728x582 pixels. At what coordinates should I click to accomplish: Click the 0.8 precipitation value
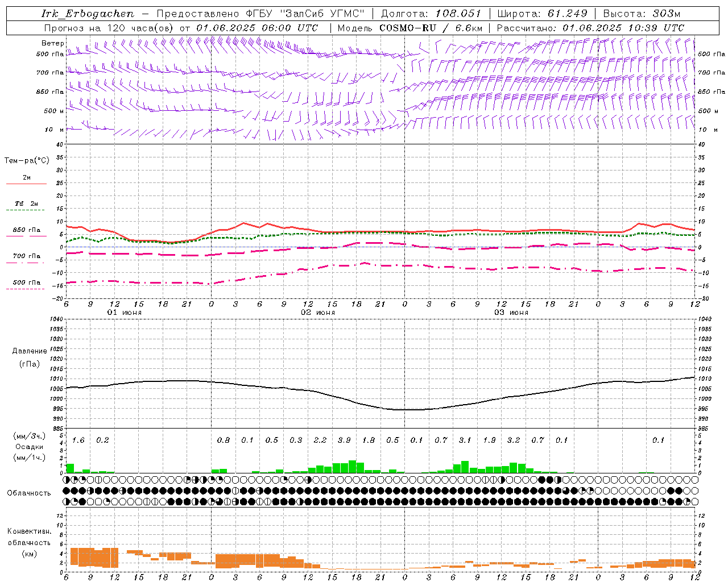click(224, 440)
